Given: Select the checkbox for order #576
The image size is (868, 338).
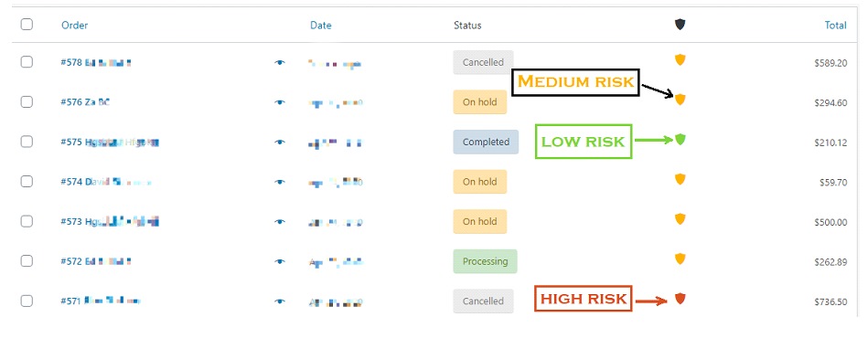Looking at the screenshot, I should point(27,101).
